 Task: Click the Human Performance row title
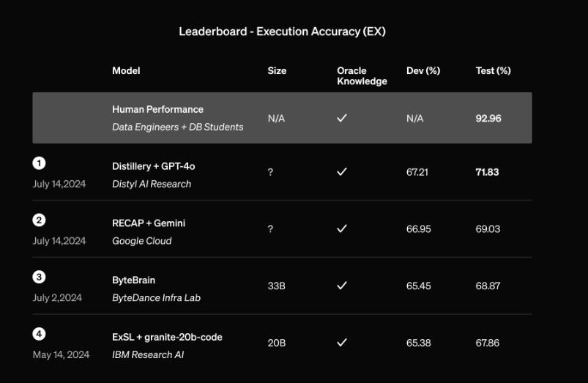[x=157, y=109]
